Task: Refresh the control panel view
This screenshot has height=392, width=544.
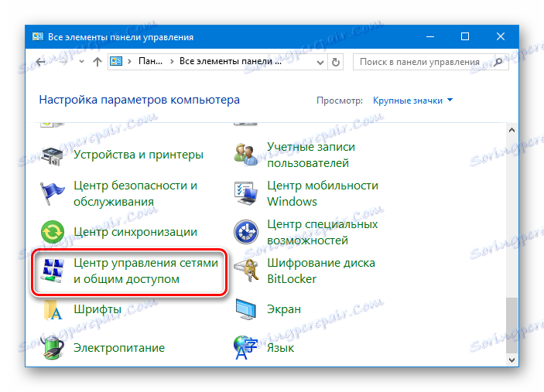Action: [x=336, y=63]
